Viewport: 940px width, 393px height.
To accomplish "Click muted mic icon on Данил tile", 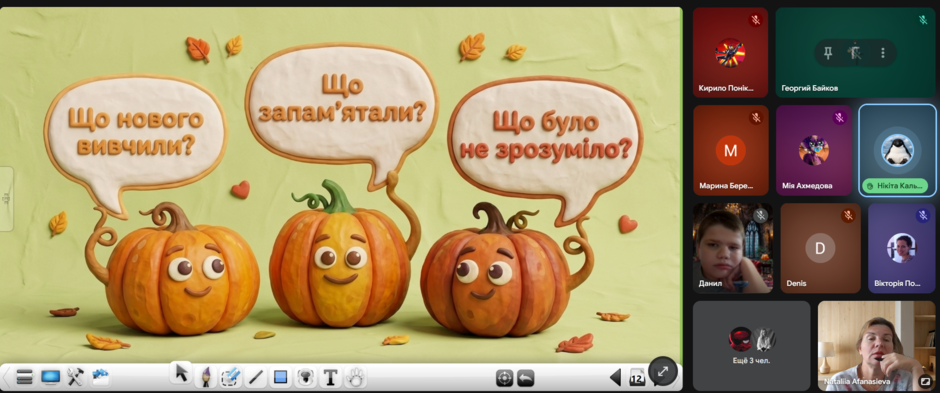I will coord(761,216).
